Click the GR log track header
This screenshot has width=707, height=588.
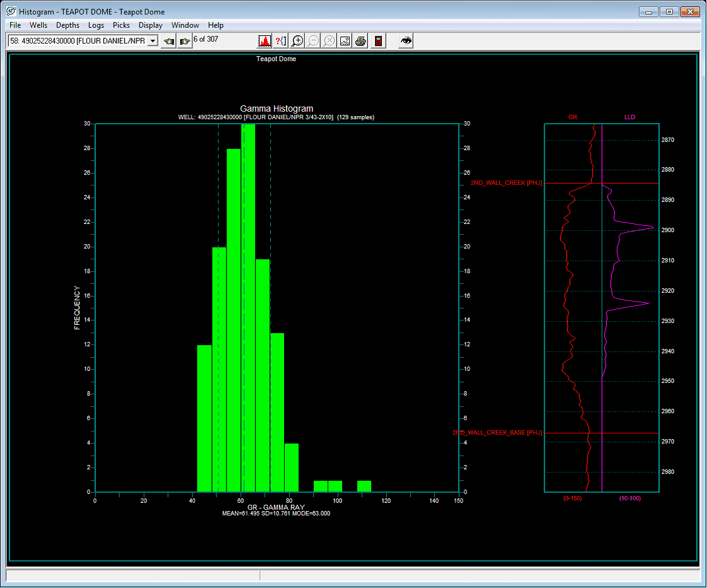pos(573,117)
